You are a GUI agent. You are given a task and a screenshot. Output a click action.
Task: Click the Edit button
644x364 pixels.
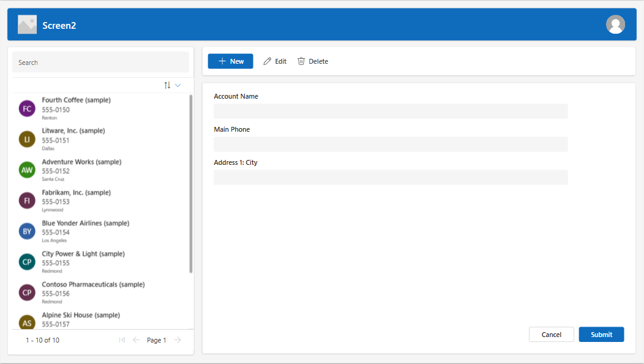tap(275, 61)
